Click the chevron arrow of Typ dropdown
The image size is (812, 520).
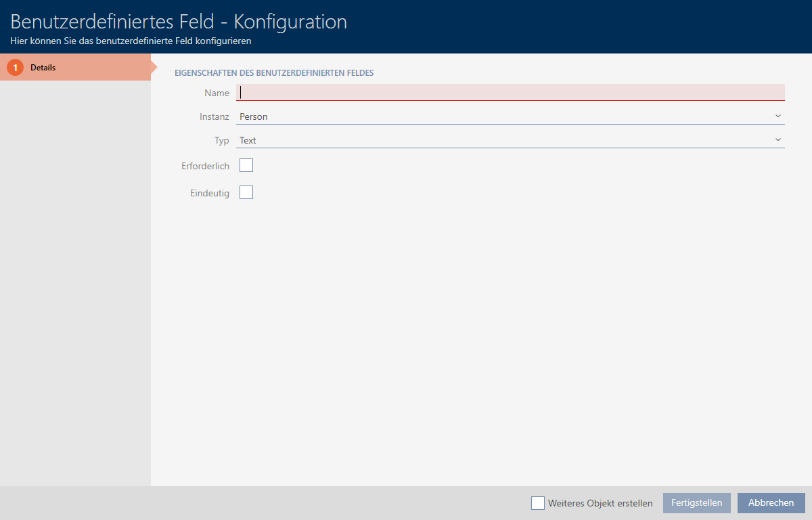[x=777, y=140]
